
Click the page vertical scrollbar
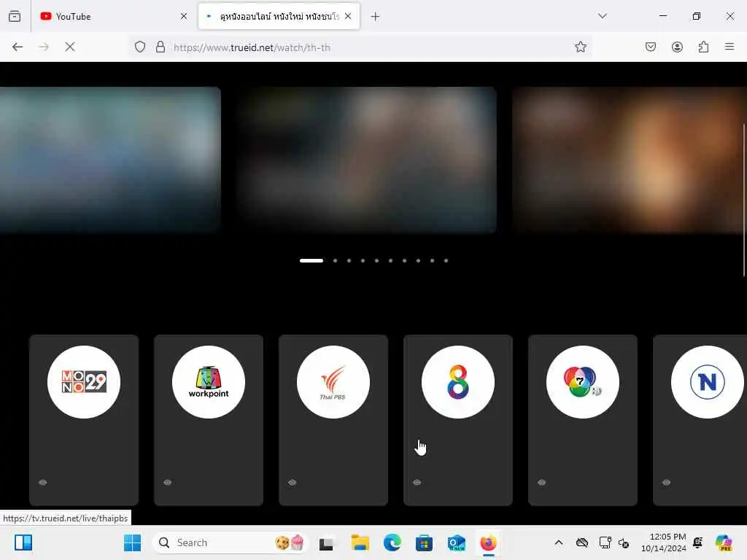coord(743,200)
